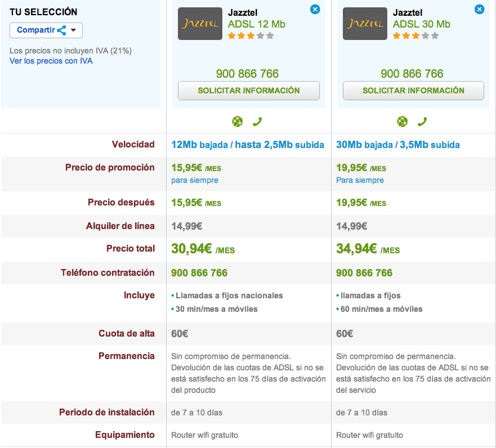
Task: Click the Velocidad row label
Action: click(133, 145)
